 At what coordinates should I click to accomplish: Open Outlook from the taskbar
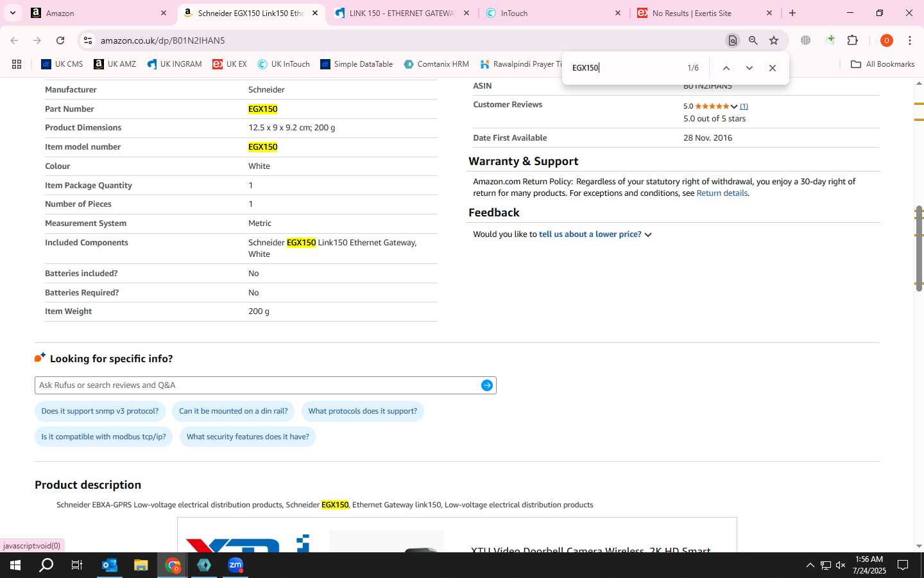(x=110, y=565)
